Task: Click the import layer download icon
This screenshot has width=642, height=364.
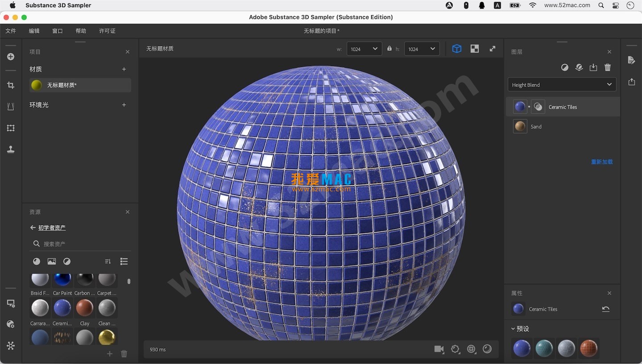Action: click(x=593, y=67)
